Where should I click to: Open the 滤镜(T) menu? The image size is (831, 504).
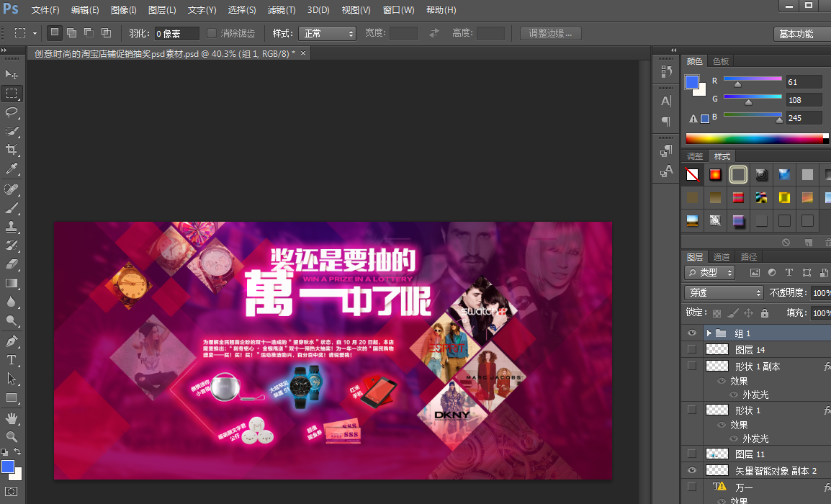point(282,10)
